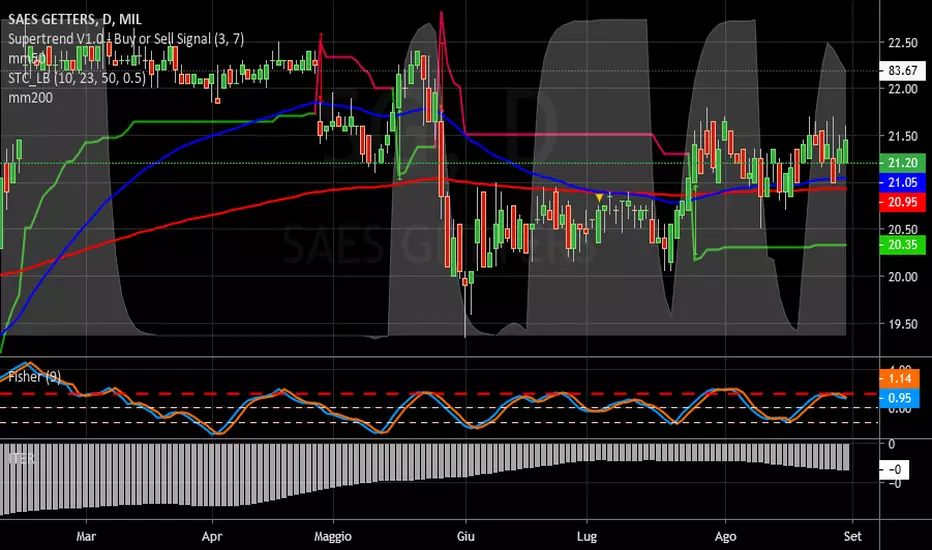The height and width of the screenshot is (550, 932).
Task: Click the blue 21.05 mm50 value label
Action: click(902, 183)
